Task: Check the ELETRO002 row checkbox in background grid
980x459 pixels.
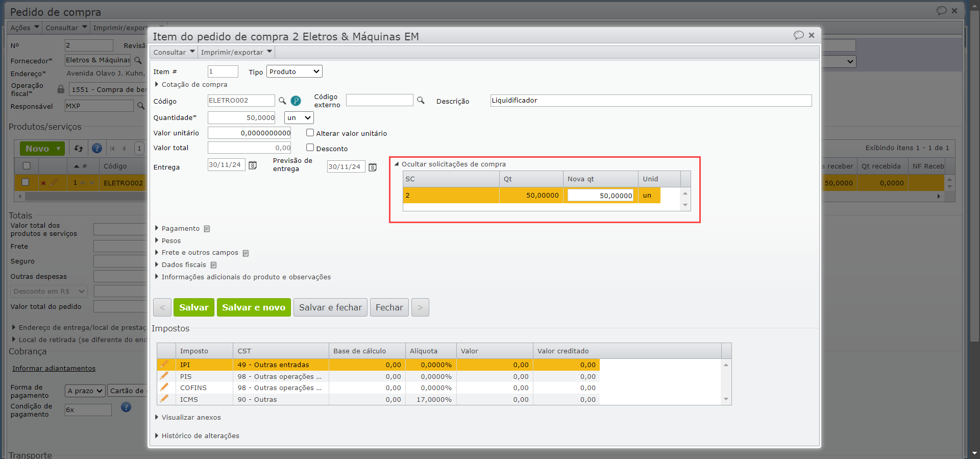Action: coord(25,182)
